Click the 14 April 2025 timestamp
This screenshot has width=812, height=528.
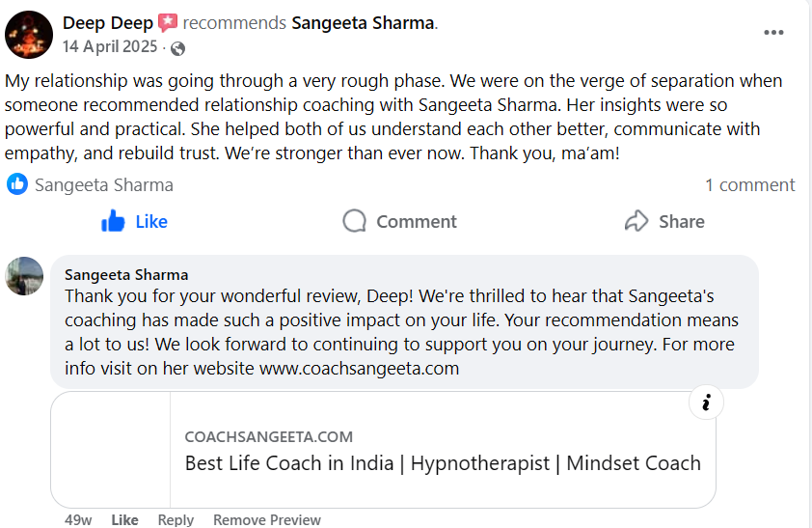point(110,47)
